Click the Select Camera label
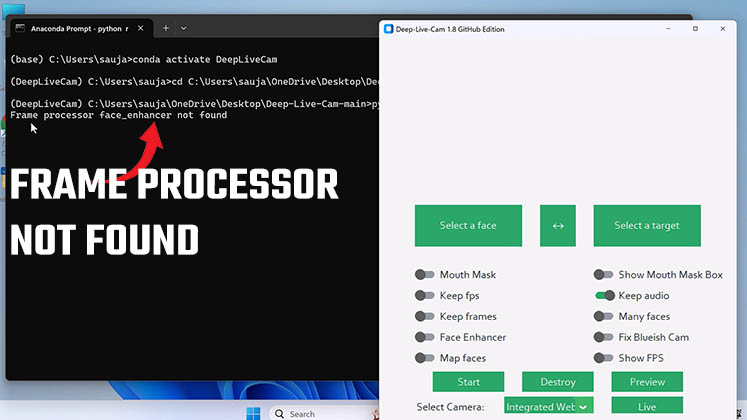This screenshot has width=747, height=420. (450, 407)
